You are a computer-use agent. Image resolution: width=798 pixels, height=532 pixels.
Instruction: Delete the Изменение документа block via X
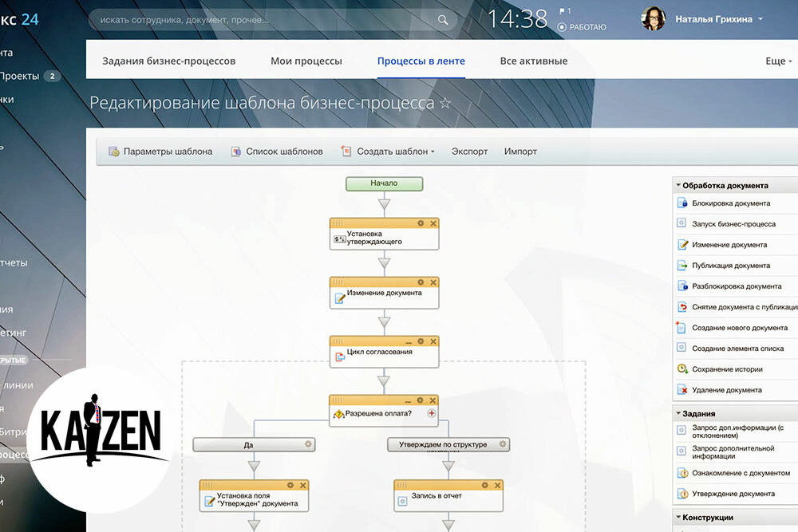(433, 282)
